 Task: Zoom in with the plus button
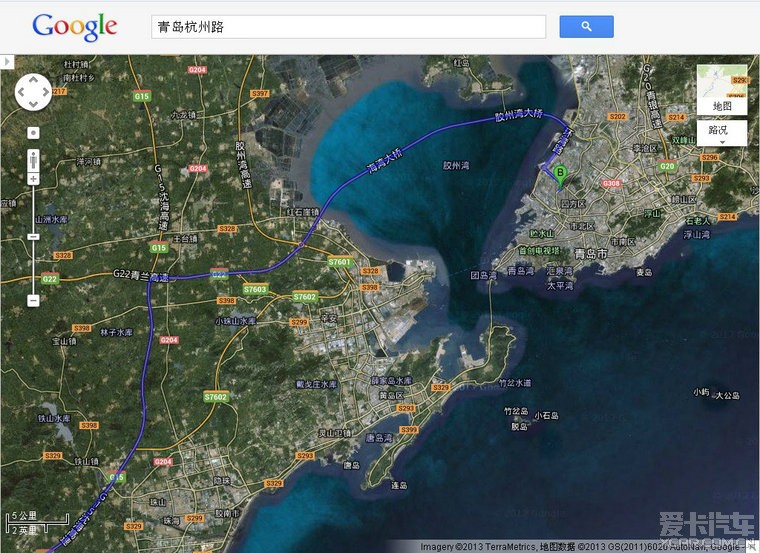(33, 179)
